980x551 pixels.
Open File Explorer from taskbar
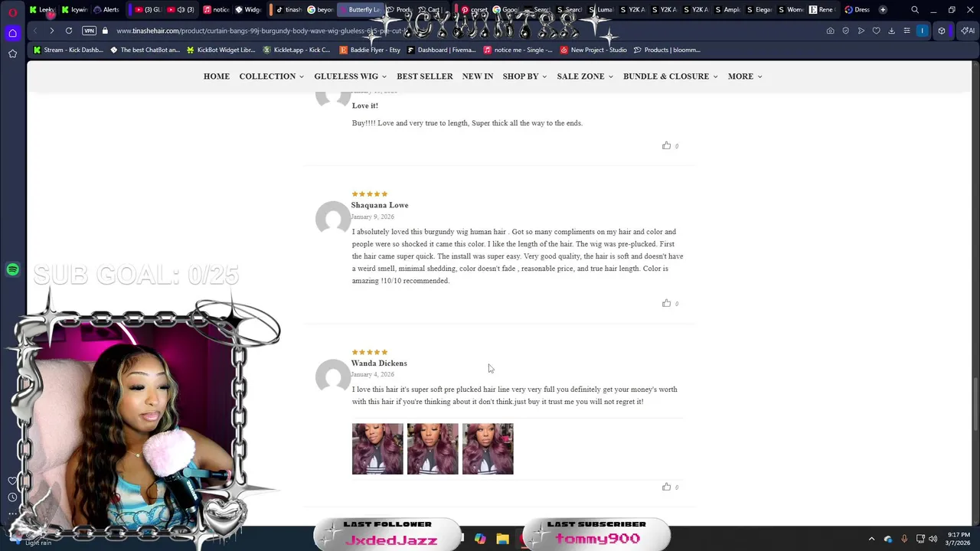502,539
